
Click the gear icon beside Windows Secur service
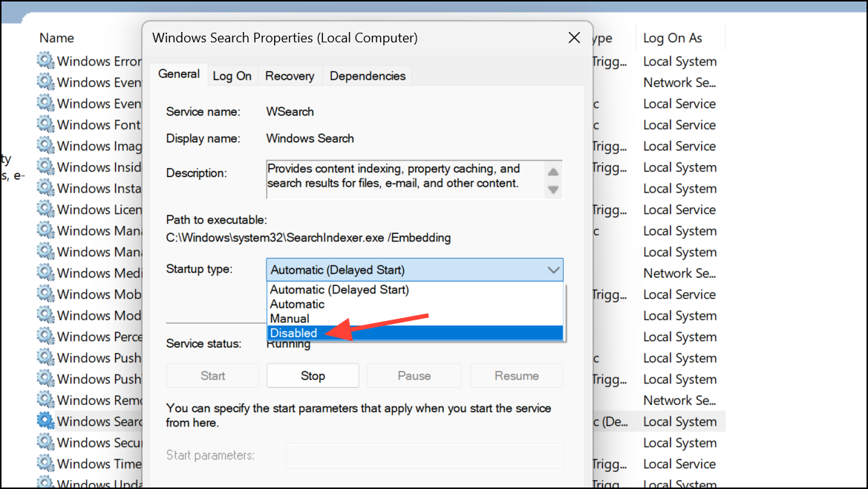[x=45, y=442]
